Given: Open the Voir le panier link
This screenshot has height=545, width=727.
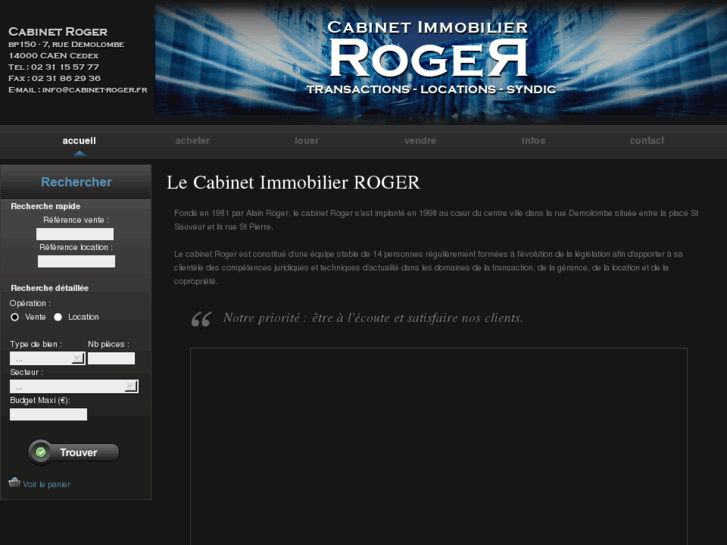Looking at the screenshot, I should (x=46, y=484).
